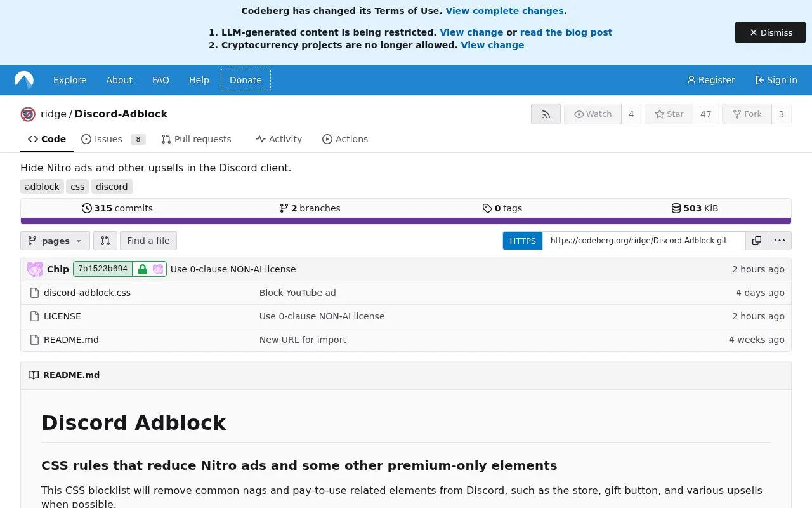Click the ridge/Discord-Adblock repository avatar
Screen dimensions: 812x508
tap(28, 114)
